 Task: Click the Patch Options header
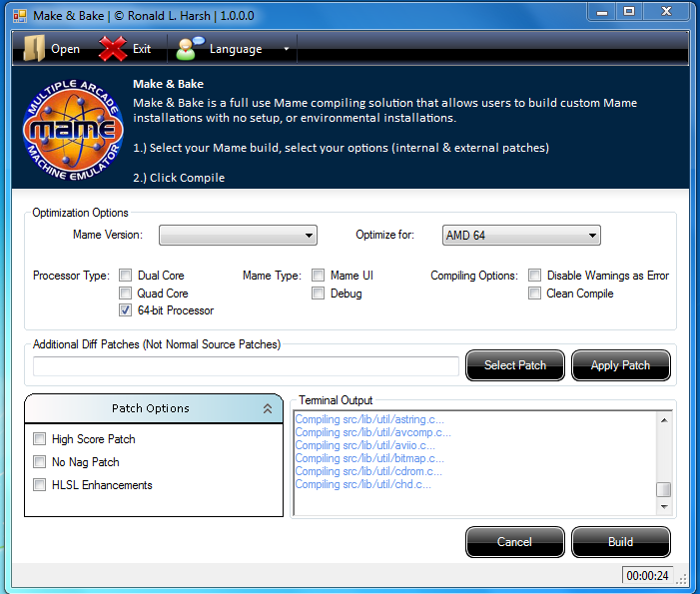coord(154,408)
